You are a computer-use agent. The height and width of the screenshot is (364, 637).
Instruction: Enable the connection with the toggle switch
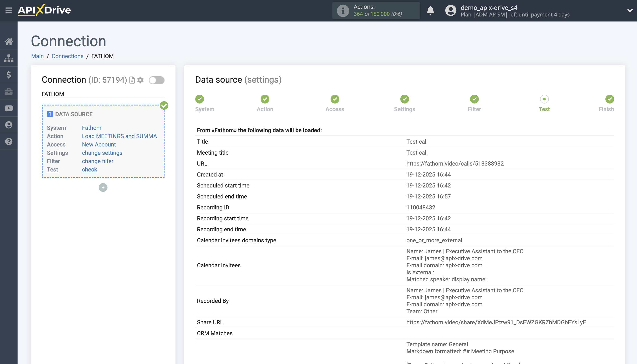[x=157, y=80]
